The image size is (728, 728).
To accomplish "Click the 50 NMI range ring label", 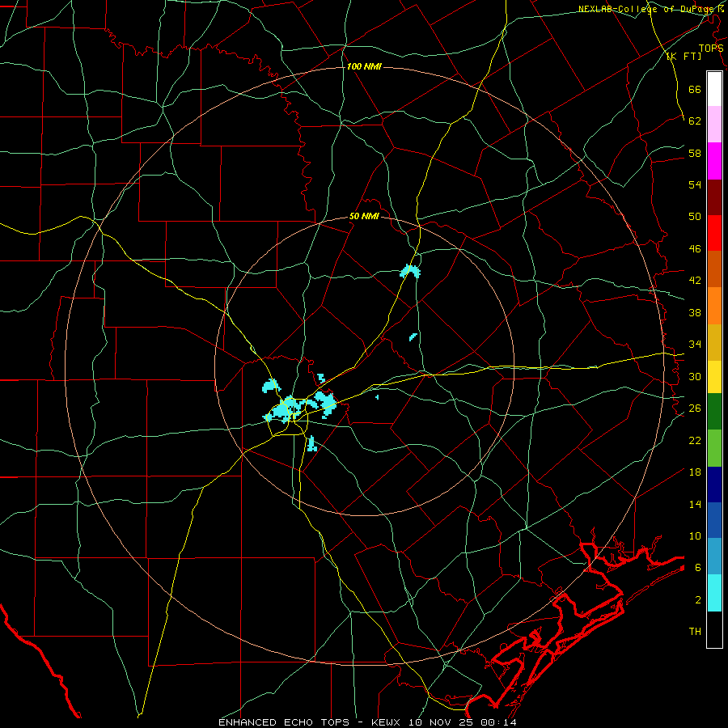I will [x=364, y=216].
